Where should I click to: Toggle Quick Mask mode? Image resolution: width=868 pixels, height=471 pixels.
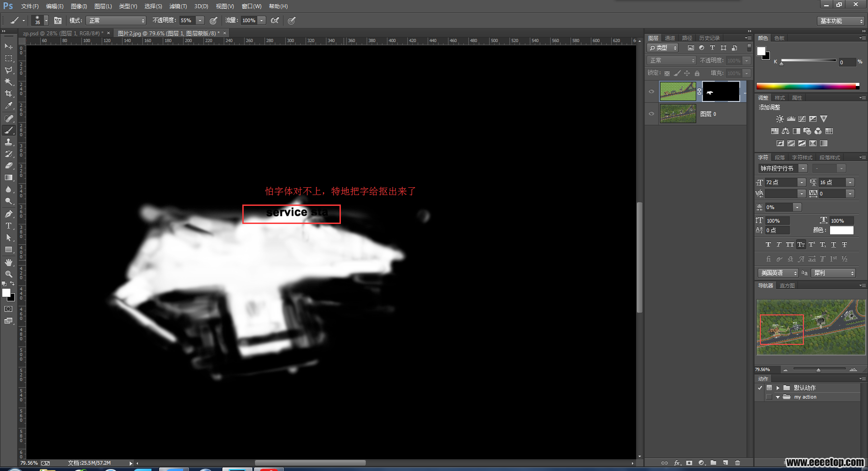click(x=9, y=309)
